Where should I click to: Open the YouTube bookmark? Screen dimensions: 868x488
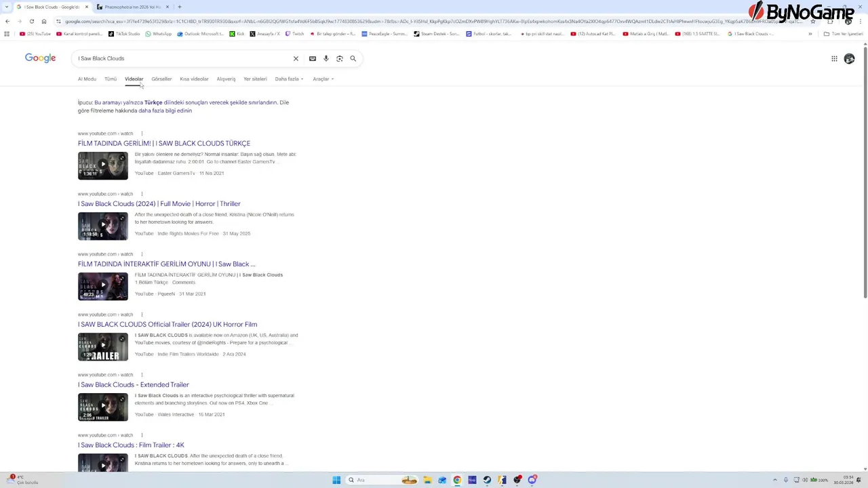coord(35,33)
